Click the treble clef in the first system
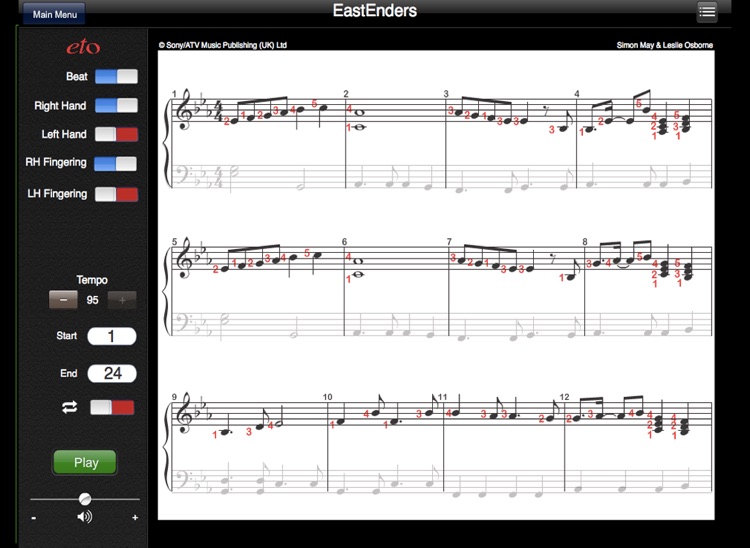The image size is (750, 548). pyautogui.click(x=184, y=110)
